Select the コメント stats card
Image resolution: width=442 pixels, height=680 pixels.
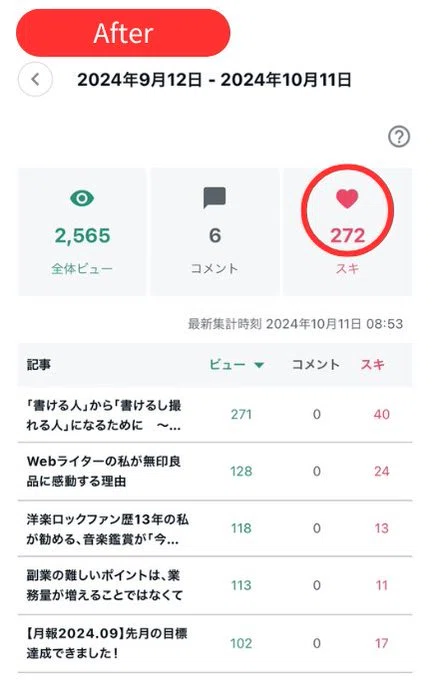tap(215, 232)
